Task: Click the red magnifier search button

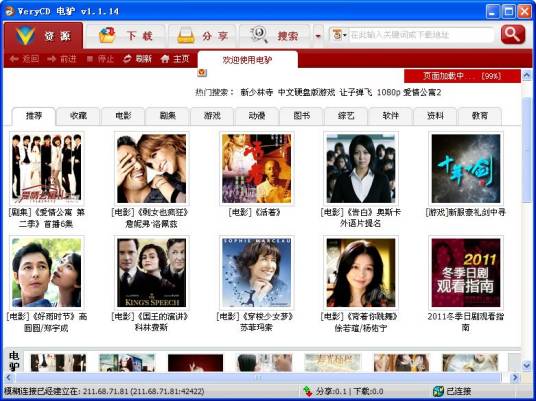Action: pyautogui.click(x=513, y=35)
